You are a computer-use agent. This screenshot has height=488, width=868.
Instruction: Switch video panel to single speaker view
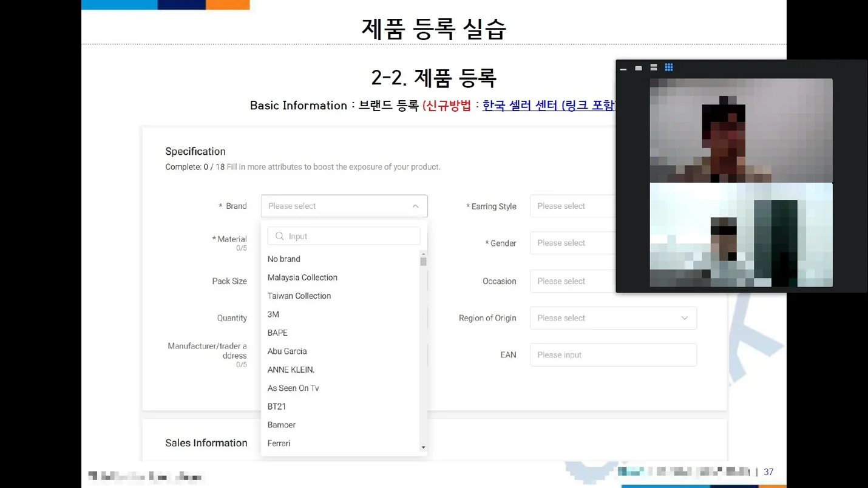pyautogui.click(x=639, y=68)
